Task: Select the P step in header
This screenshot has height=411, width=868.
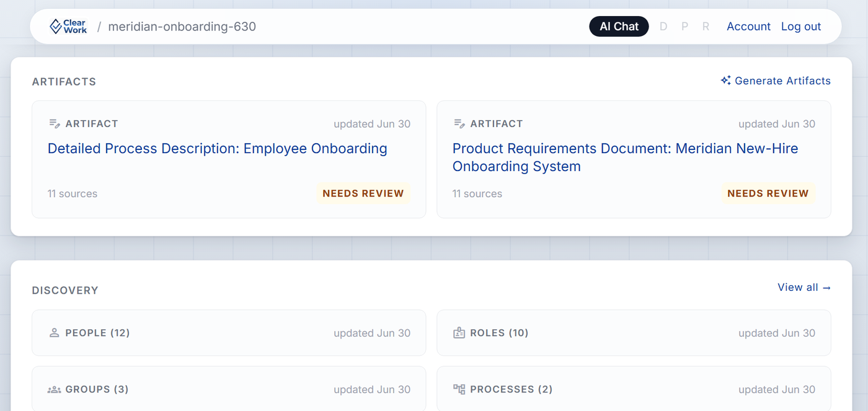Action: point(684,27)
